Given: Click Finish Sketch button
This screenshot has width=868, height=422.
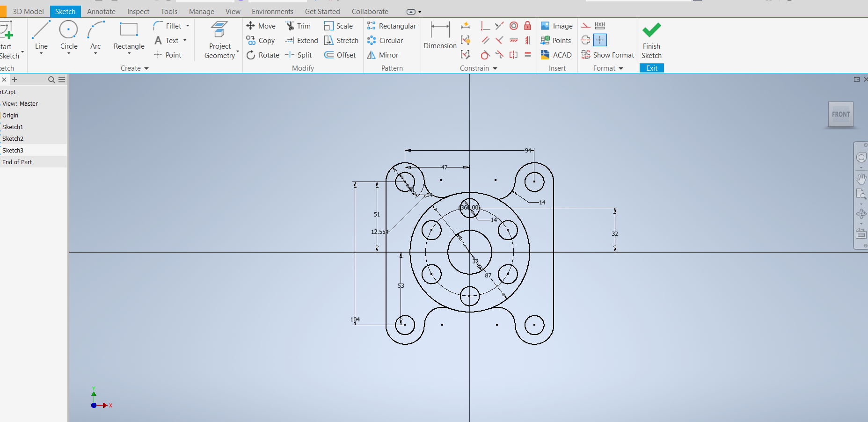Looking at the screenshot, I should click(x=651, y=40).
